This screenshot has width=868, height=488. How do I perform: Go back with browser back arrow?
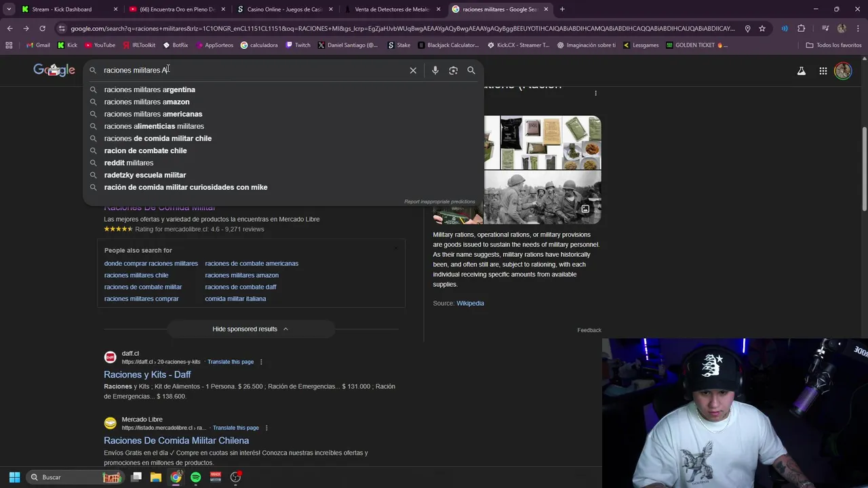click(9, 28)
